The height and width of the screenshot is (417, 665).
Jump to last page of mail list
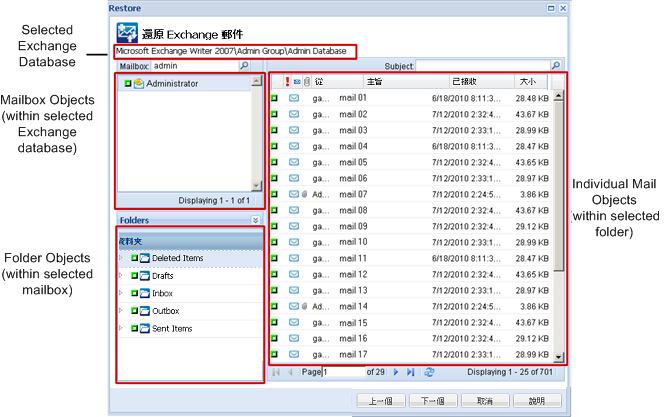[411, 372]
